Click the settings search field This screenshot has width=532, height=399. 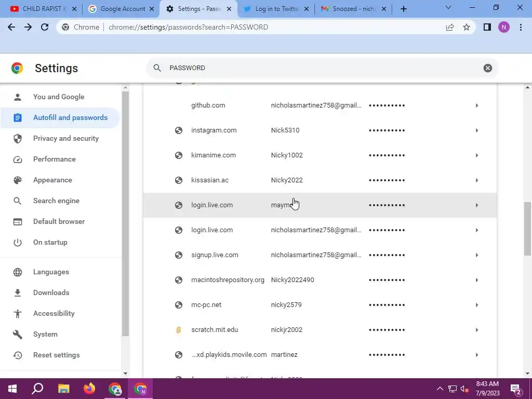coord(322,68)
